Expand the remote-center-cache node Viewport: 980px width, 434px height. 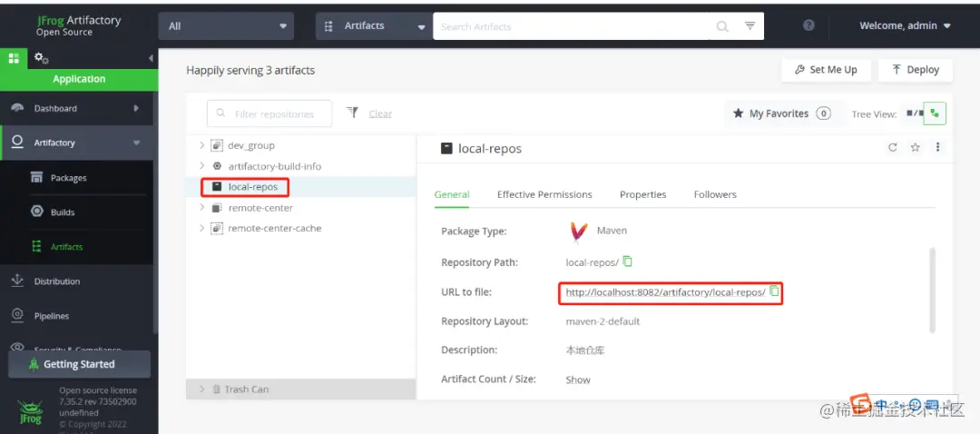tap(201, 228)
